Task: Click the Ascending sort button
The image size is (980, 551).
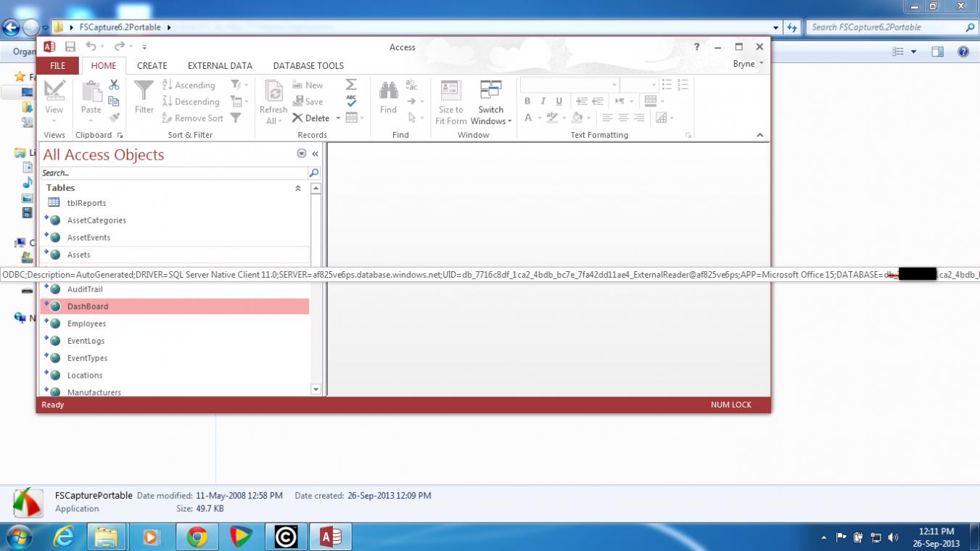Action: tap(189, 85)
